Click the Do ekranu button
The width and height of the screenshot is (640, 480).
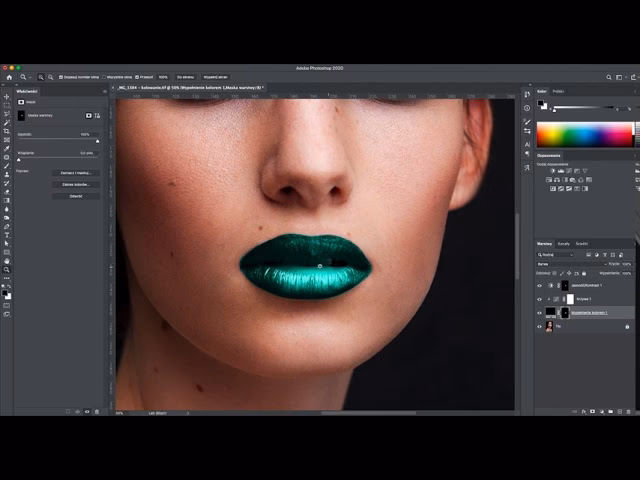point(185,77)
